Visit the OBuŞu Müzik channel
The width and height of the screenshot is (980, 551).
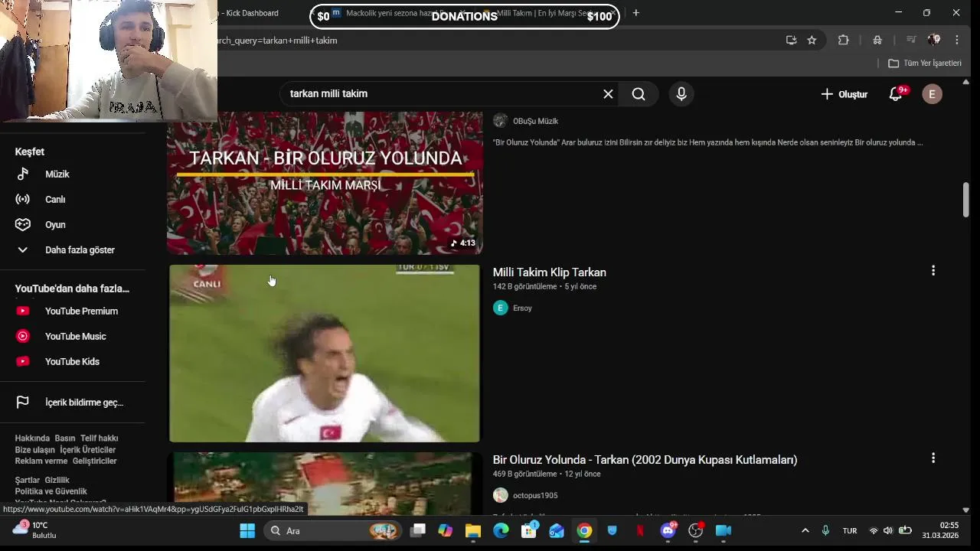tap(535, 121)
